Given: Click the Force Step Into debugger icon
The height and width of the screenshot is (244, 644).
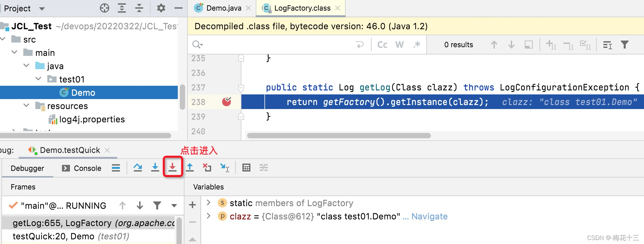Looking at the screenshot, I should [172, 167].
